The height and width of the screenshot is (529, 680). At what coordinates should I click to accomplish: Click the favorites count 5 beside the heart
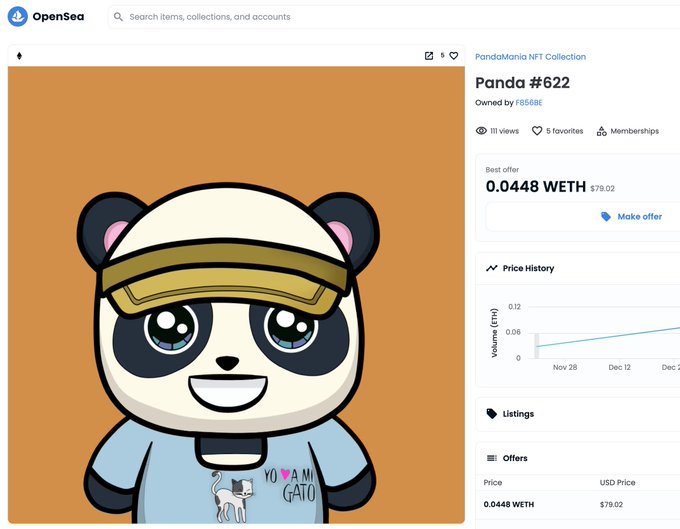click(x=442, y=55)
